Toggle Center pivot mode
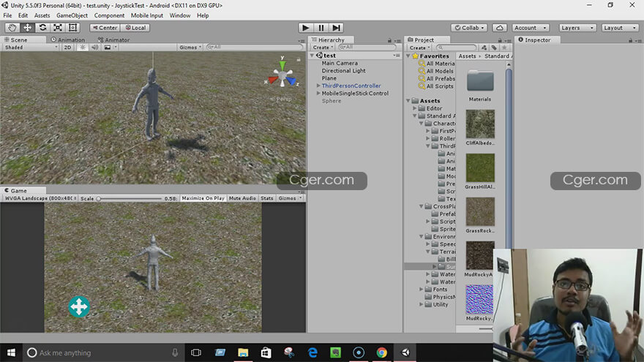This screenshot has height=362, width=644. pyautogui.click(x=105, y=28)
